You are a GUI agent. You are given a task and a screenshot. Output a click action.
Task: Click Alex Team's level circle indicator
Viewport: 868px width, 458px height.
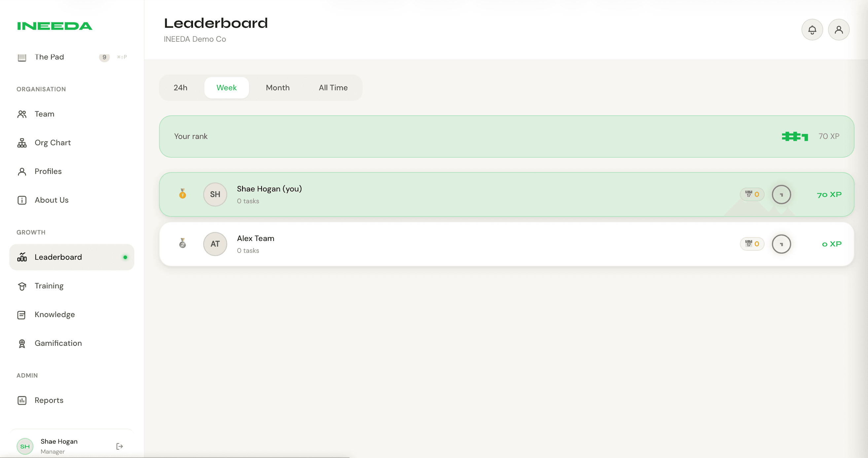tap(781, 244)
